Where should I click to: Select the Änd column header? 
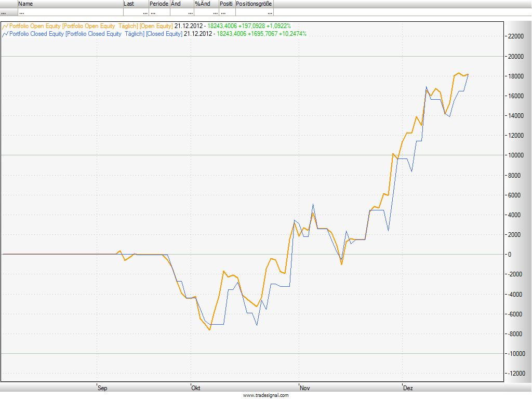(182, 4)
